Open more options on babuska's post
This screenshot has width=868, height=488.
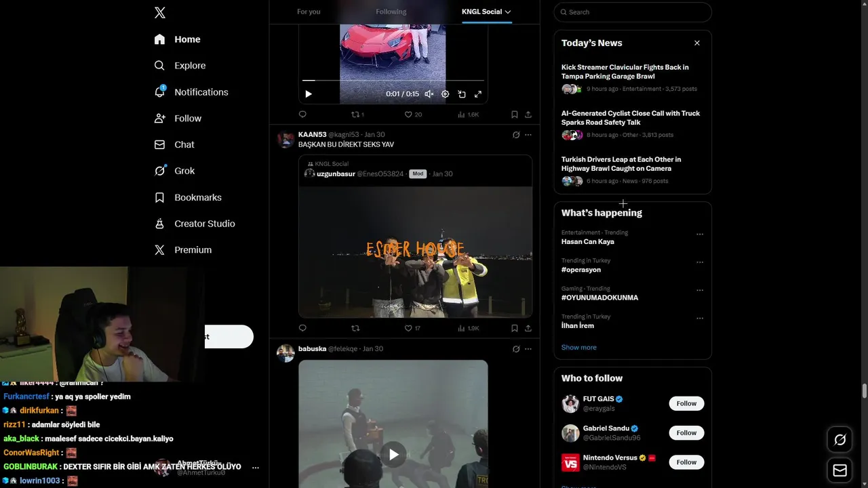point(528,349)
